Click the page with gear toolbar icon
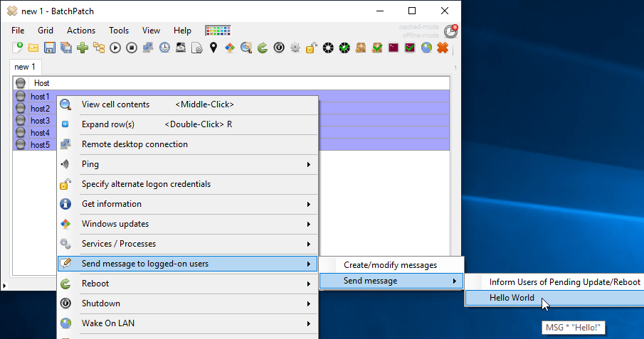644x339 pixels. (x=197, y=48)
